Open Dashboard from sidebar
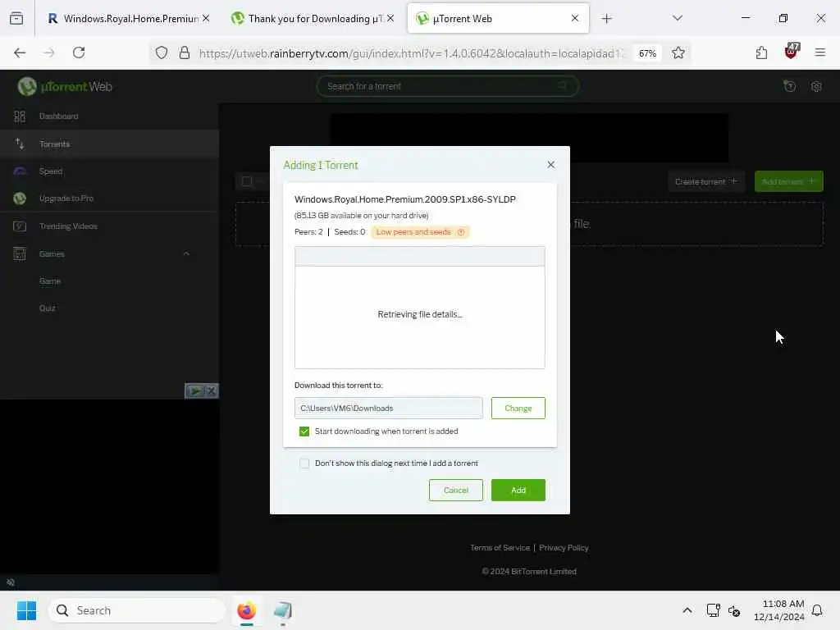840x630 pixels. [x=58, y=116]
